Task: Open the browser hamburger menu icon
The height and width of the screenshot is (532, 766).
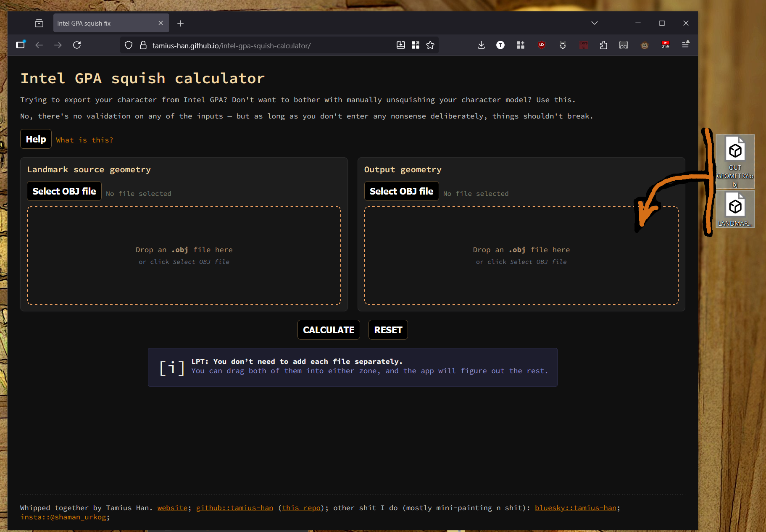Action: pyautogui.click(x=685, y=44)
